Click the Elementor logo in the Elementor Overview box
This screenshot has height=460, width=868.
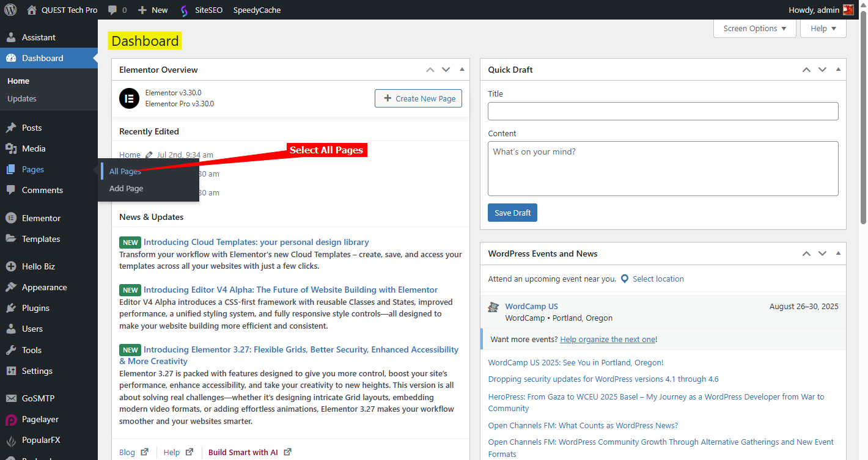(129, 98)
